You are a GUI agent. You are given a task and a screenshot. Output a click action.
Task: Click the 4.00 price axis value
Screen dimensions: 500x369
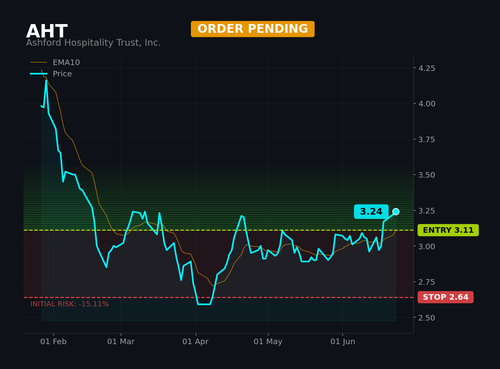click(x=427, y=104)
